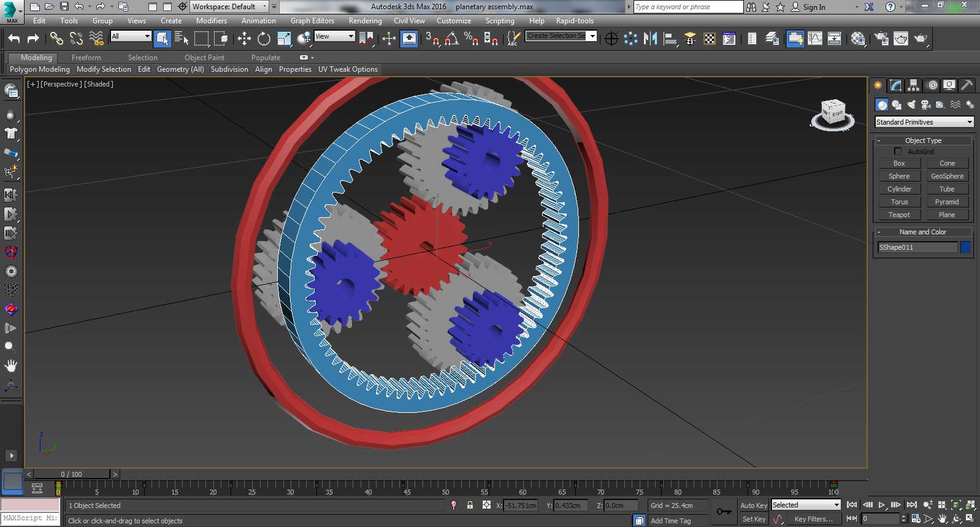Viewport: 980px width, 527px height.
Task: Open the Rendered Frame Window
Action: point(901,39)
